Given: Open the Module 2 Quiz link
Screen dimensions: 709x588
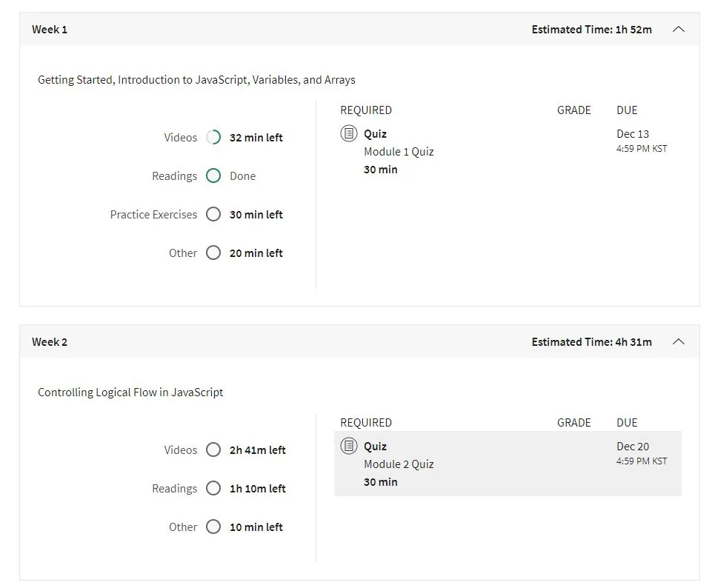Looking at the screenshot, I should click(399, 464).
